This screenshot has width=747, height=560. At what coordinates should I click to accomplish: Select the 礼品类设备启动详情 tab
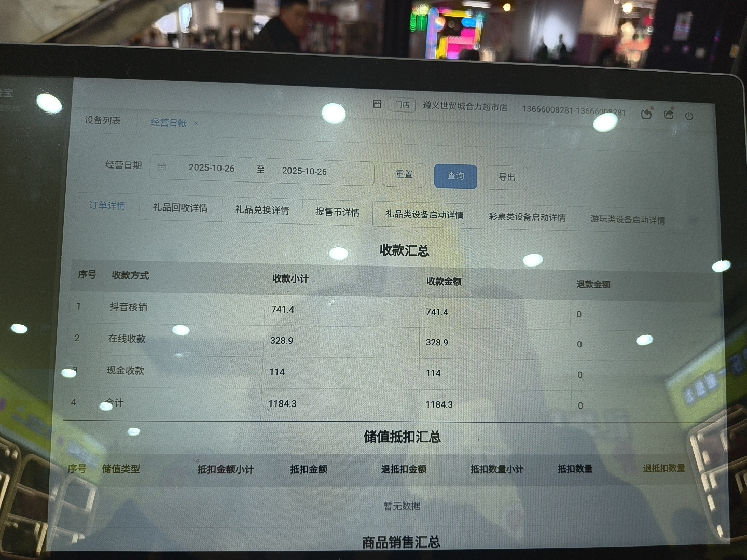click(x=424, y=215)
